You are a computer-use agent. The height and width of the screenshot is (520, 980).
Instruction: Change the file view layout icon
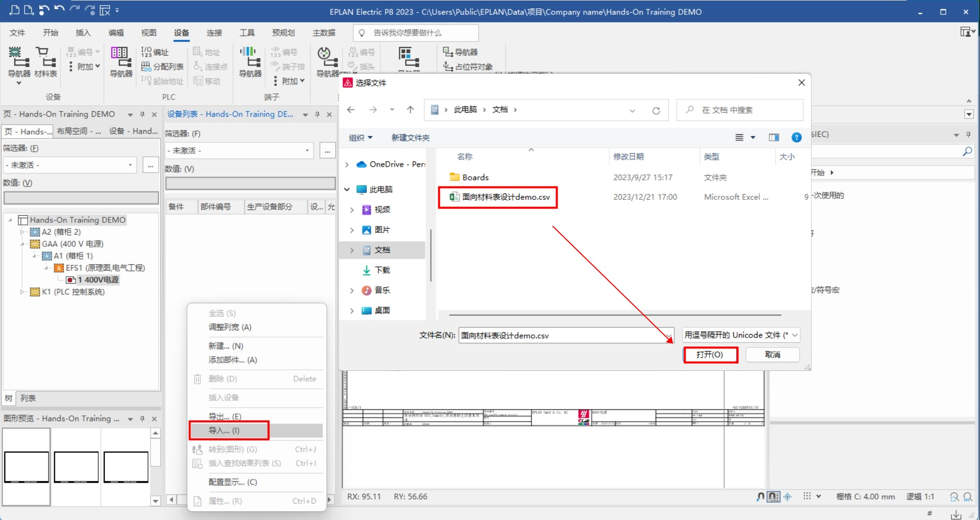click(x=739, y=137)
